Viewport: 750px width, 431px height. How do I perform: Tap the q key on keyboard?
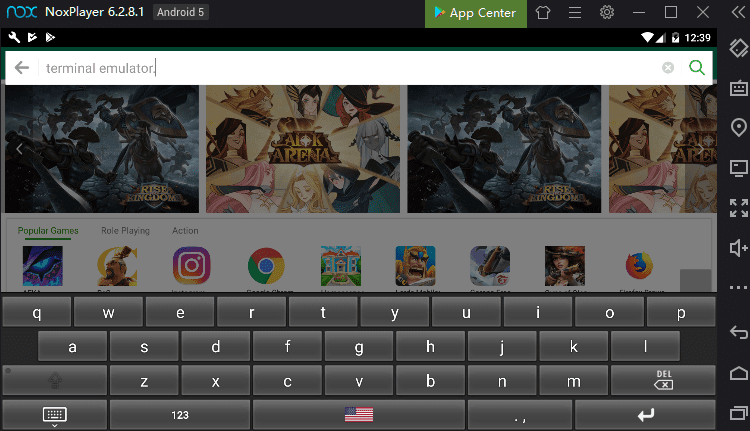[37, 312]
